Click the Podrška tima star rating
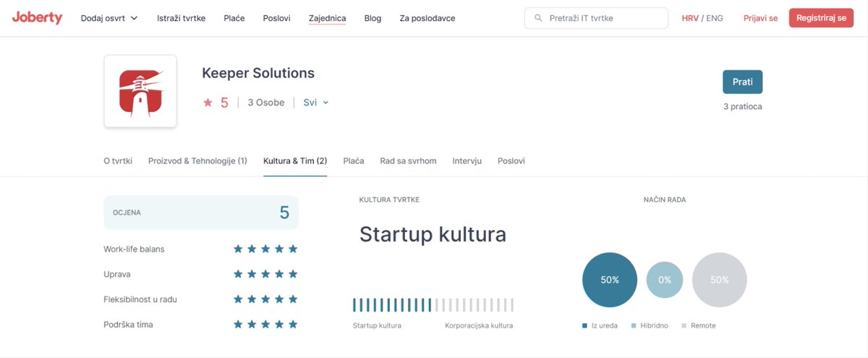 coord(265,325)
